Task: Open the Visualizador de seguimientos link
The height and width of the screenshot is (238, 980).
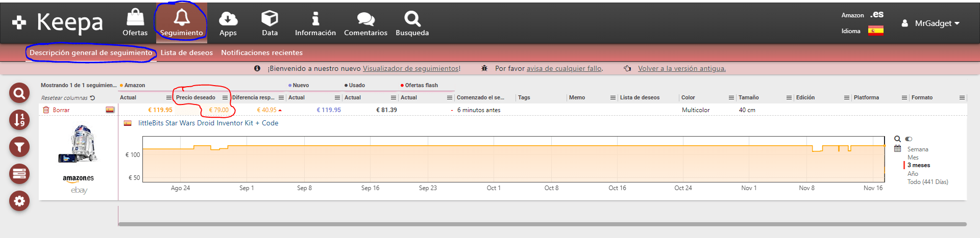Action: coord(410,68)
